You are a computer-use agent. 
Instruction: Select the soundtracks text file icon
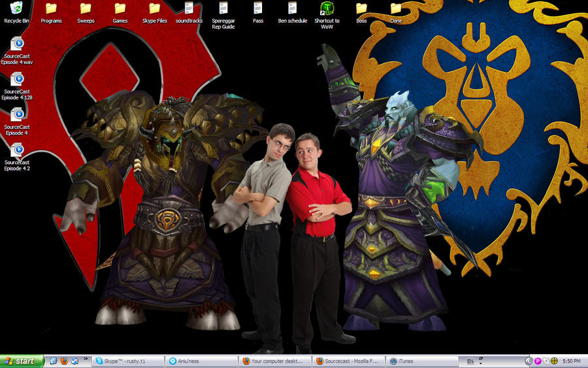click(189, 12)
